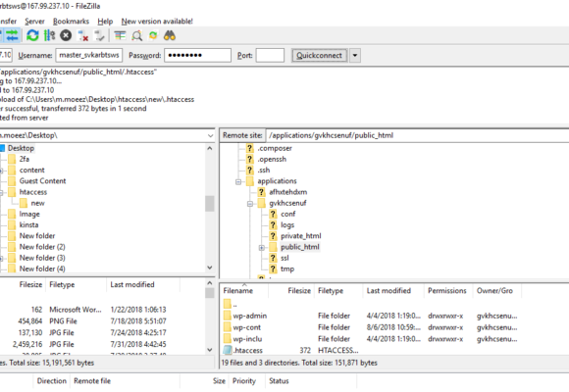This screenshot has width=569, height=392.
Task: Open the New version available! menu
Action: click(157, 22)
